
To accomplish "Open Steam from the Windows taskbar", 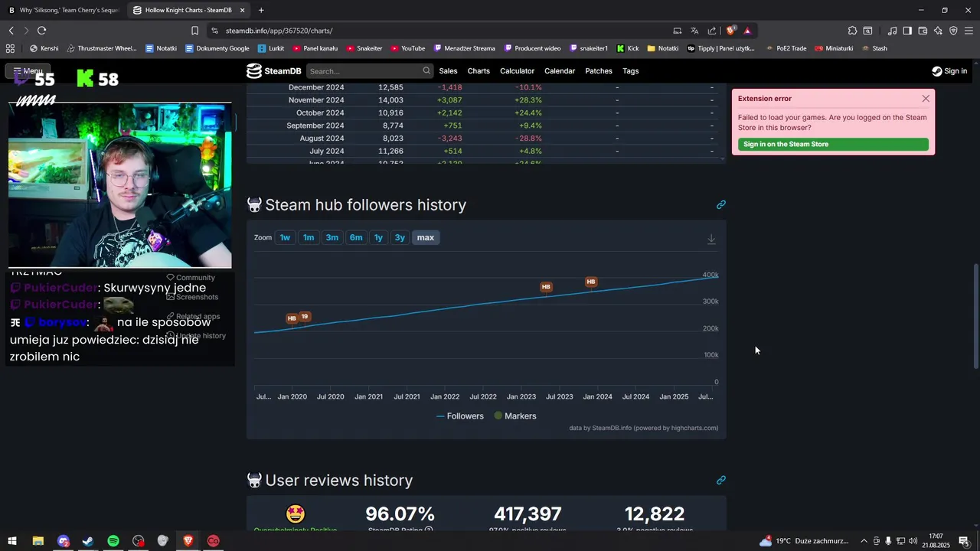I will pos(88,541).
